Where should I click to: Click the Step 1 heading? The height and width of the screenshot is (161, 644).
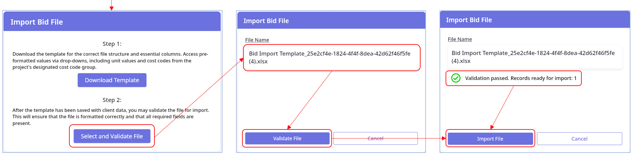coord(112,44)
